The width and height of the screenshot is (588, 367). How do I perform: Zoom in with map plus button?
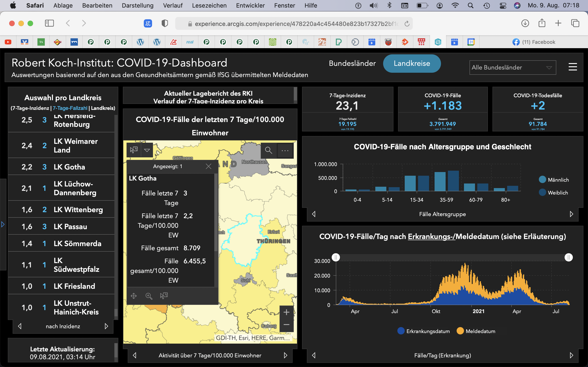click(x=286, y=312)
